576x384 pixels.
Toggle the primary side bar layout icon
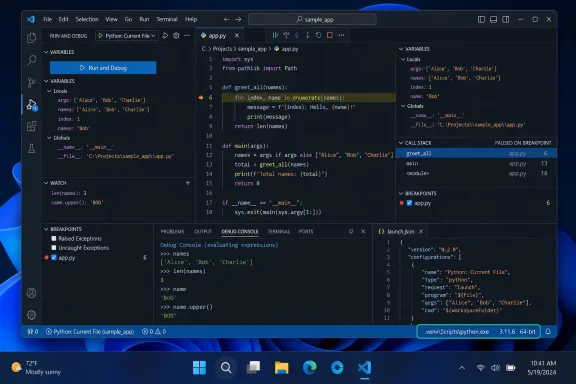point(481,19)
